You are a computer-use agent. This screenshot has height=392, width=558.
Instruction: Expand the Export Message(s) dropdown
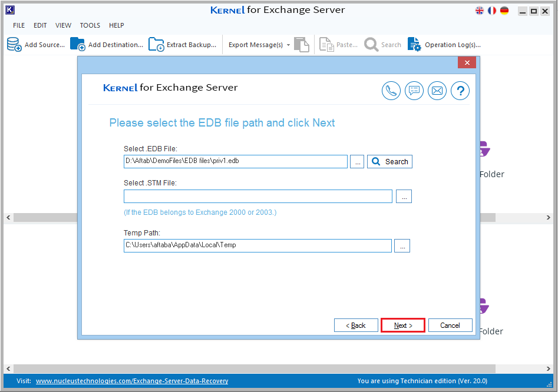tap(288, 45)
